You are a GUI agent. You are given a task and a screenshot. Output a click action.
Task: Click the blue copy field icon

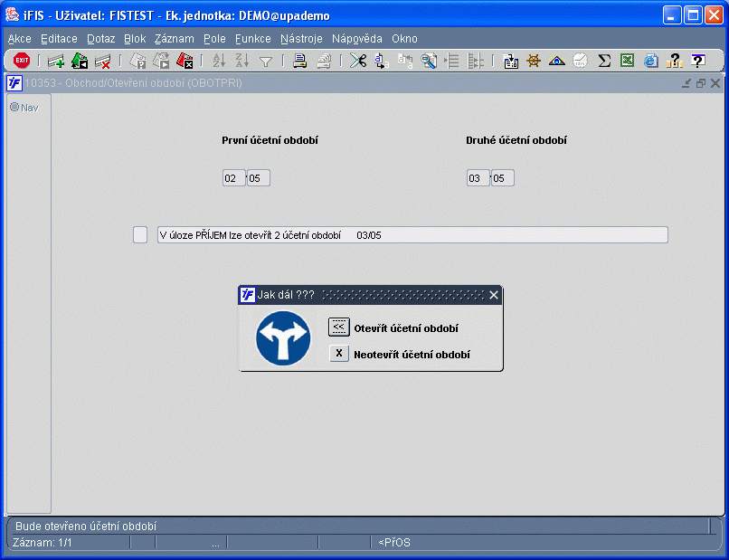(x=382, y=61)
